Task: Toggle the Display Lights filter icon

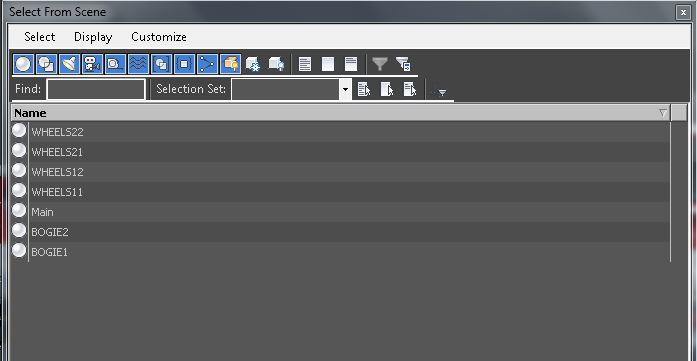Action: [69, 64]
